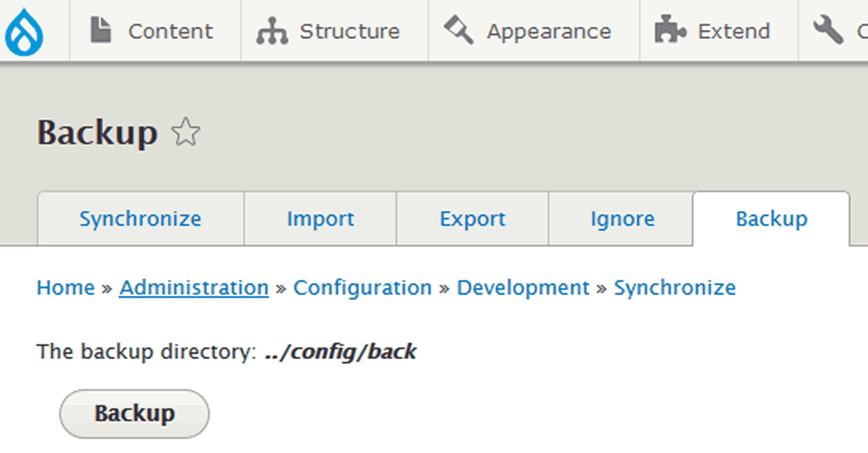Switch to the Ignore tab
This screenshot has width=868, height=453.
point(621,219)
